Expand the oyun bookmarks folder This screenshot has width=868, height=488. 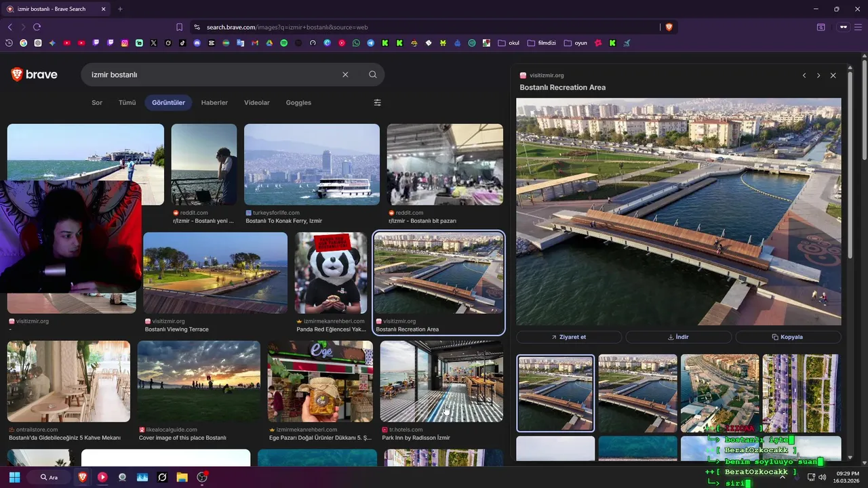pos(576,43)
